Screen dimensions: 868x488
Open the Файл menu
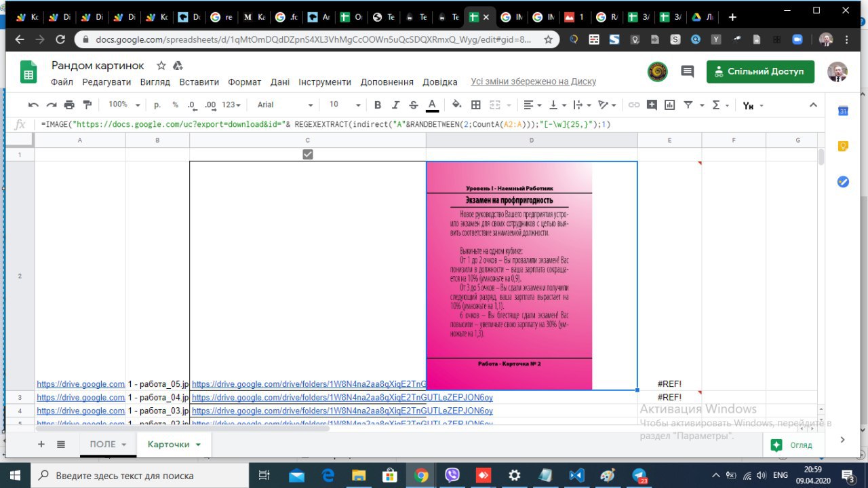(x=62, y=81)
